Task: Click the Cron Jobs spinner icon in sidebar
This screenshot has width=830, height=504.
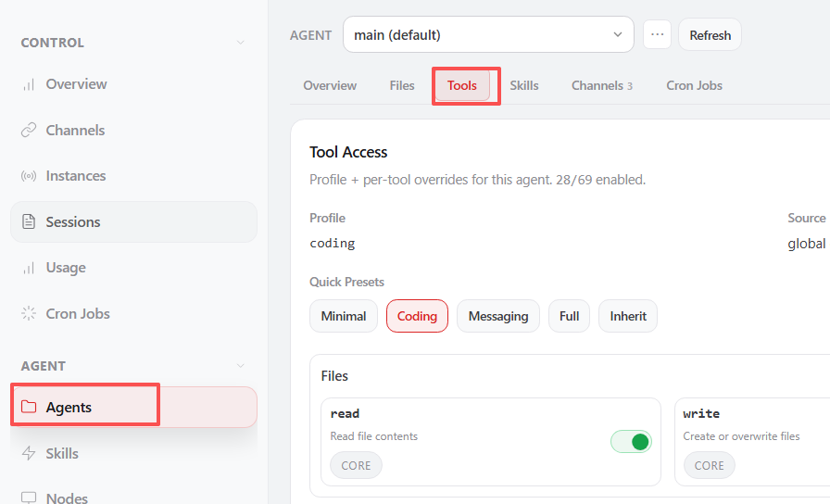Action: [29, 313]
